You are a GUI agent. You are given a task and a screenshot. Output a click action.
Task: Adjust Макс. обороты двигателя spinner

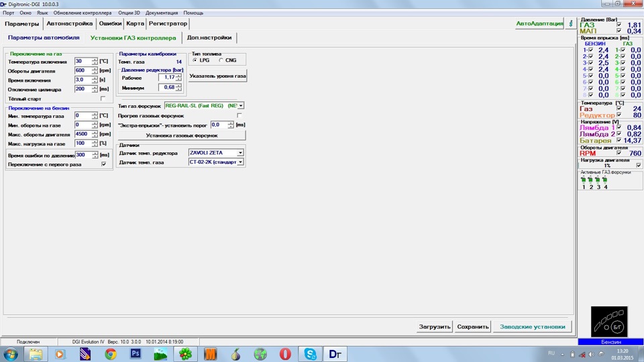pos(95,134)
